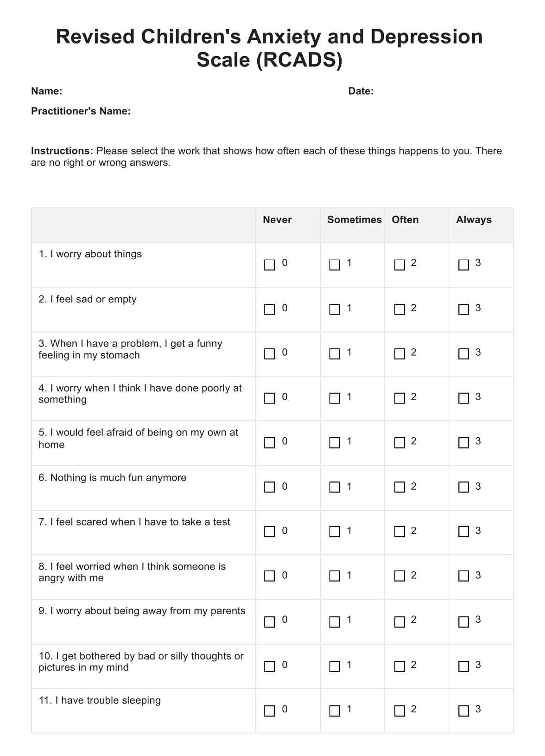The width and height of the screenshot is (545, 756).
Task: Check Often for worry about being away from parents
Action: [x=399, y=622]
